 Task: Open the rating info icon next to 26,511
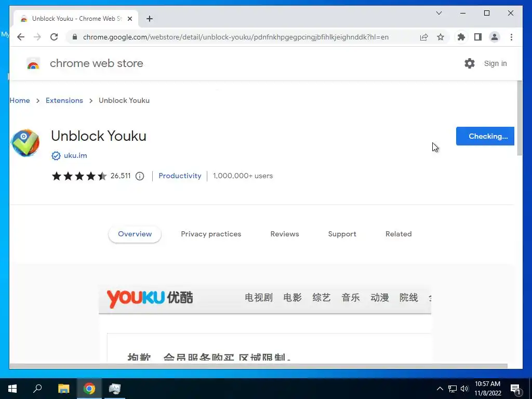pos(140,176)
